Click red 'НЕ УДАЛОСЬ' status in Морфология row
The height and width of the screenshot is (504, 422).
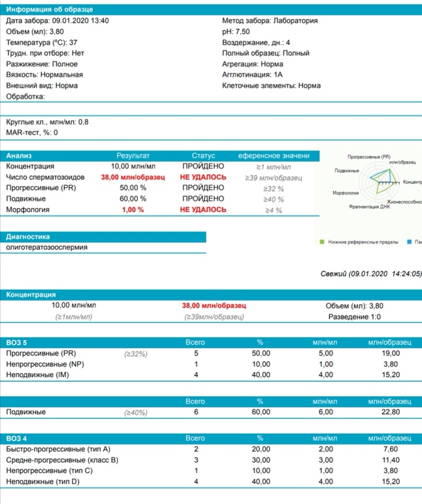coord(203,209)
